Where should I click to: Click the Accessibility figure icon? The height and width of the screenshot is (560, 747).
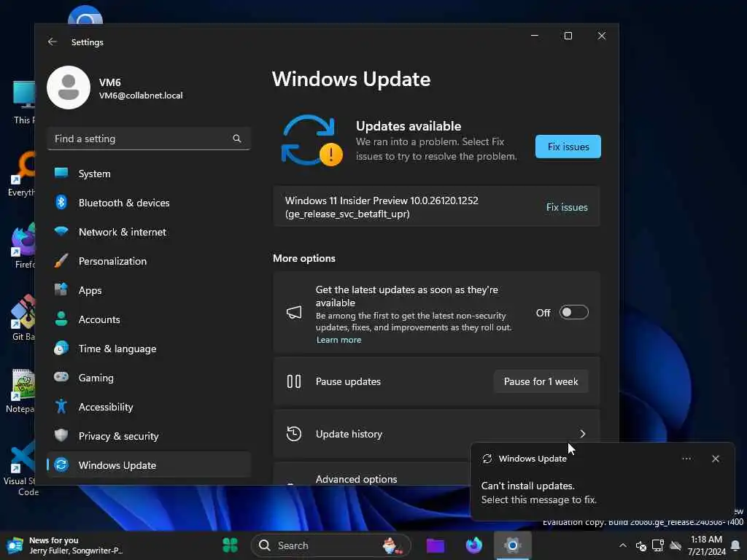point(61,406)
